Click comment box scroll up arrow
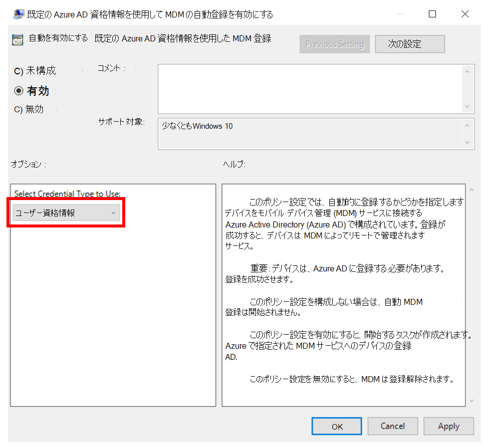Screen dimensions: 488x448 pyautogui.click(x=468, y=72)
